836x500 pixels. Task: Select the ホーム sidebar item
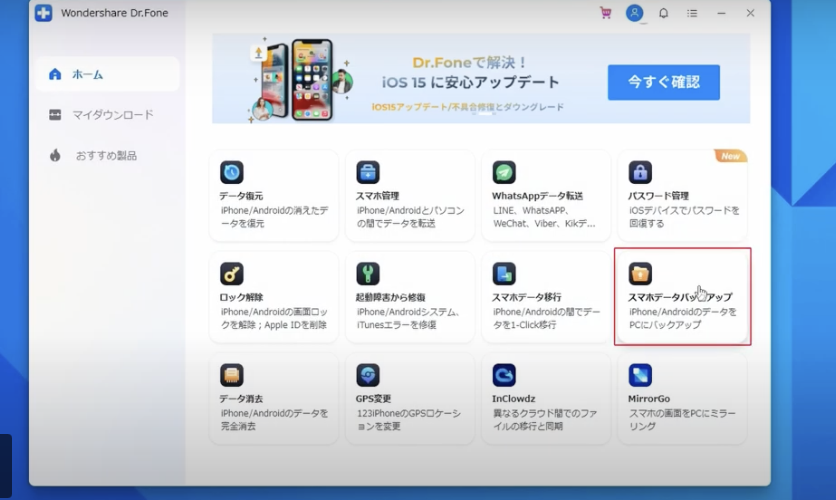point(108,74)
